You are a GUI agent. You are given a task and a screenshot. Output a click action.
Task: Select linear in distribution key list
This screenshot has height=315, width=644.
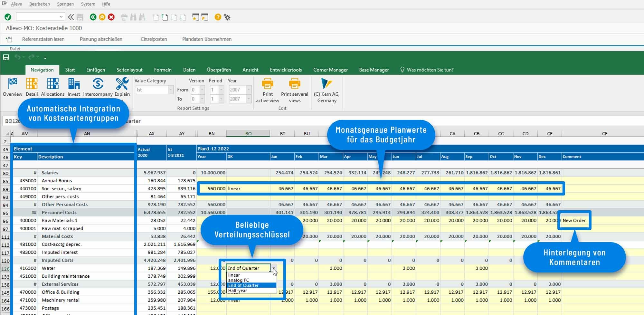click(251, 275)
